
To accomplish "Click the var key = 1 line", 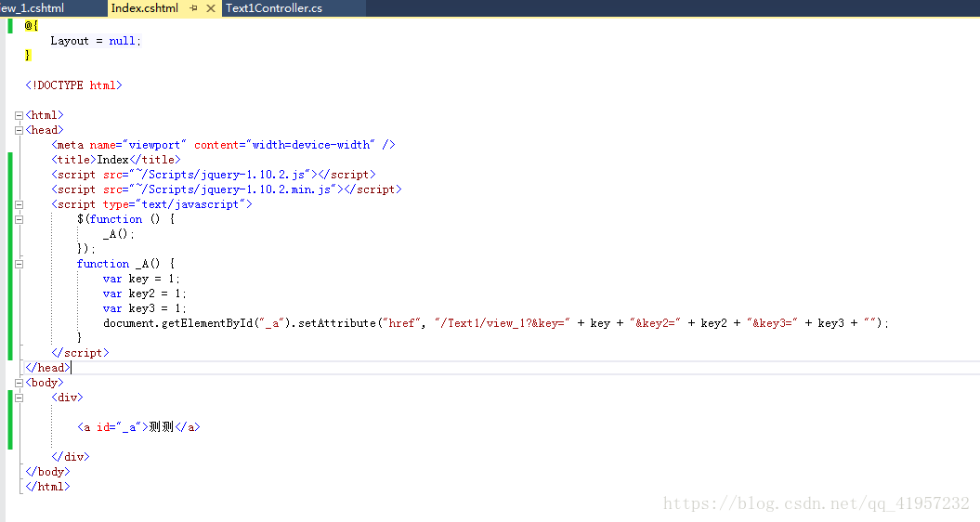I will tap(141, 279).
